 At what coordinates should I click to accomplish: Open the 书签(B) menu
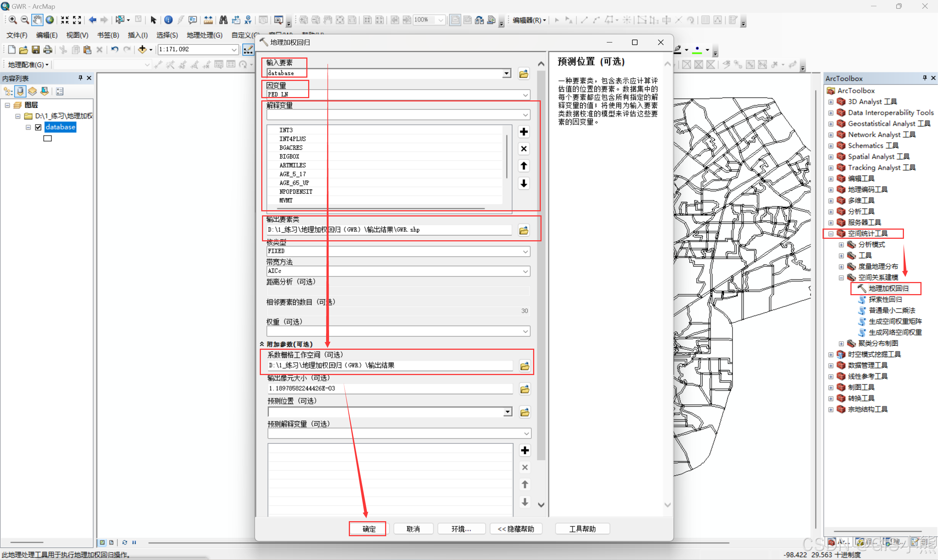(108, 35)
